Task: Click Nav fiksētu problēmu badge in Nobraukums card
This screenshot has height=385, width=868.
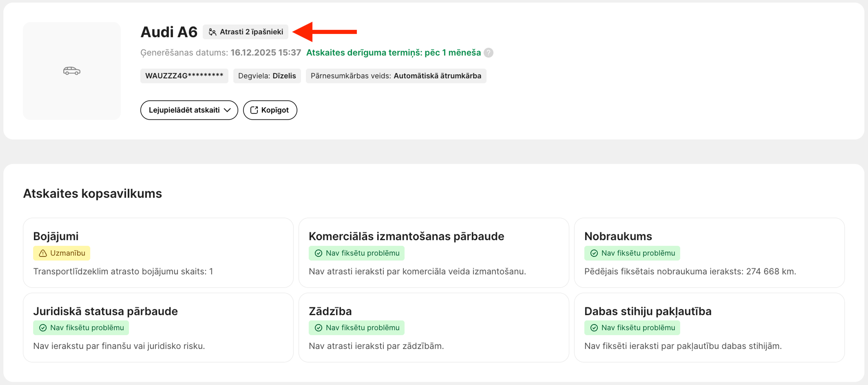Action: [x=632, y=253]
